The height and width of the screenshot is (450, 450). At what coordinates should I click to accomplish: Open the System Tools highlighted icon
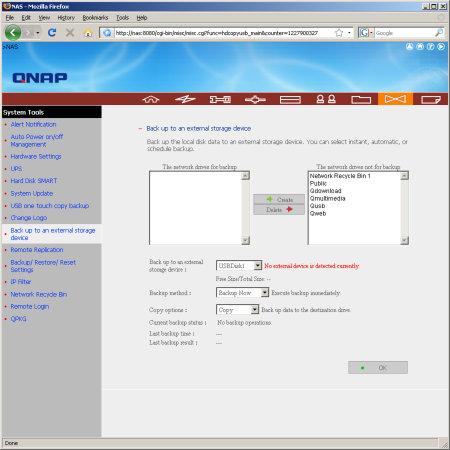[x=395, y=99]
